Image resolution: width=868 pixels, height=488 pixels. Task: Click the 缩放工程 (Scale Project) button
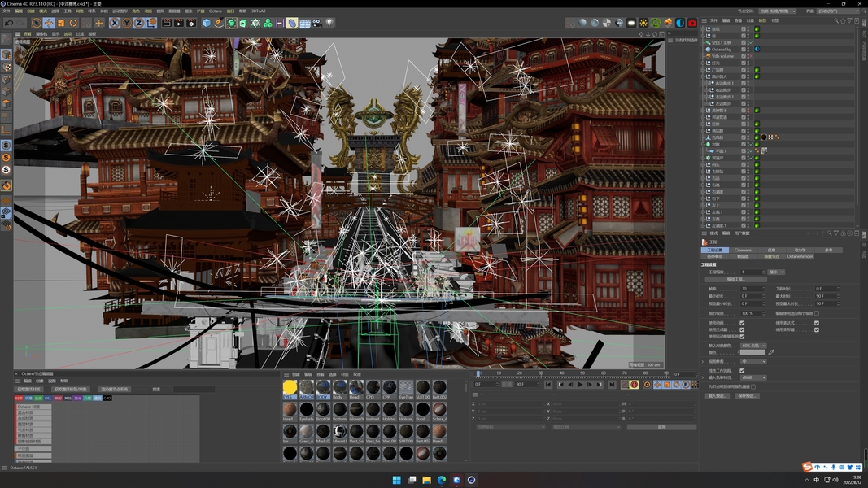point(735,279)
